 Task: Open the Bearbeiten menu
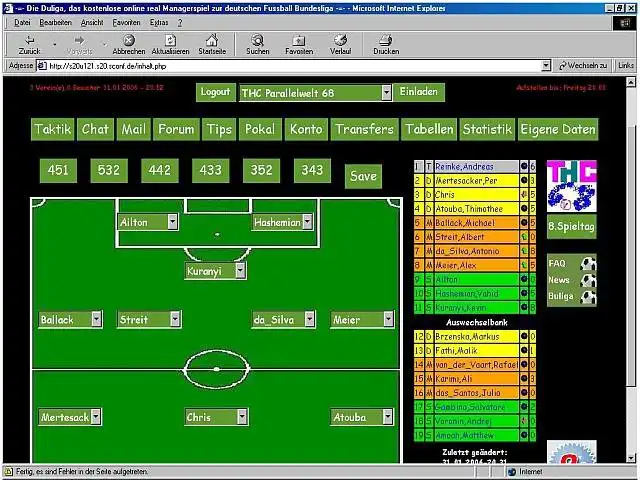(55, 23)
